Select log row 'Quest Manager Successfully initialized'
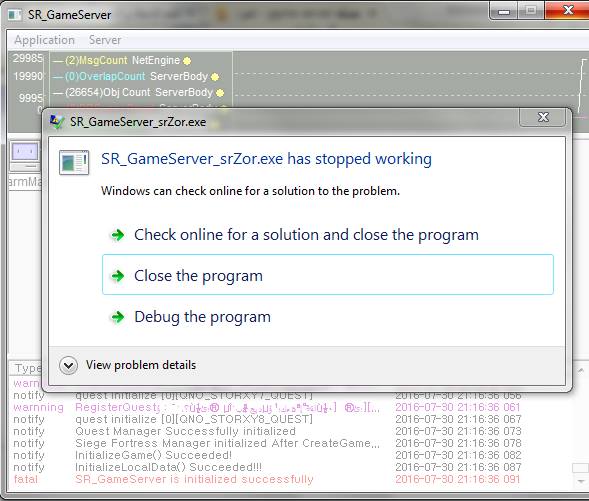Screen dimensions: 589x501 (267, 431)
